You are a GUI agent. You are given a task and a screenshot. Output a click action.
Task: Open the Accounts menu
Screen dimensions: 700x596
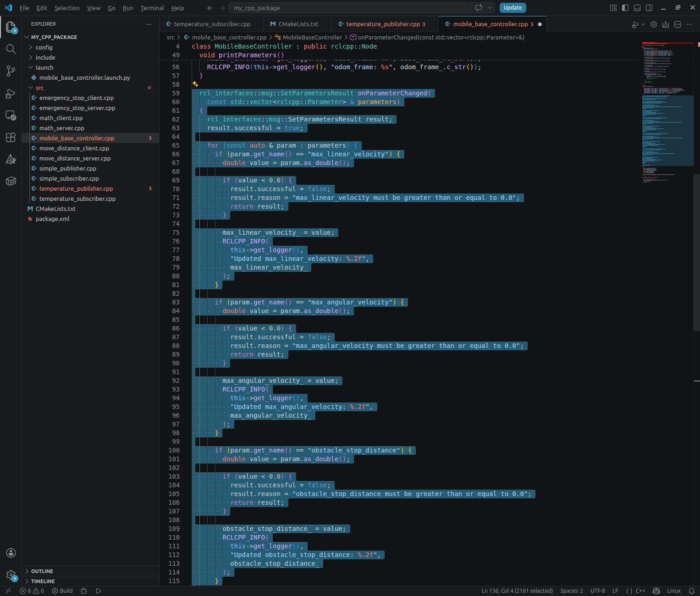tap(11, 553)
